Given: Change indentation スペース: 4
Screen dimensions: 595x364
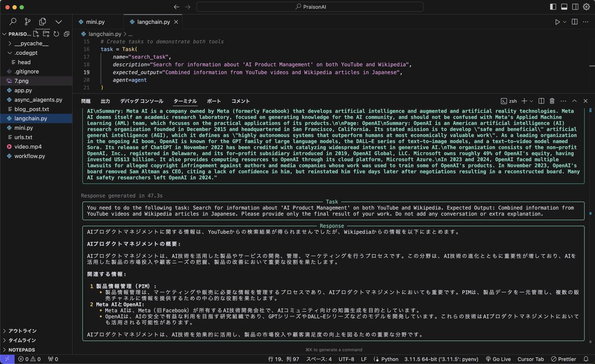Looking at the screenshot, I should tap(319, 359).
